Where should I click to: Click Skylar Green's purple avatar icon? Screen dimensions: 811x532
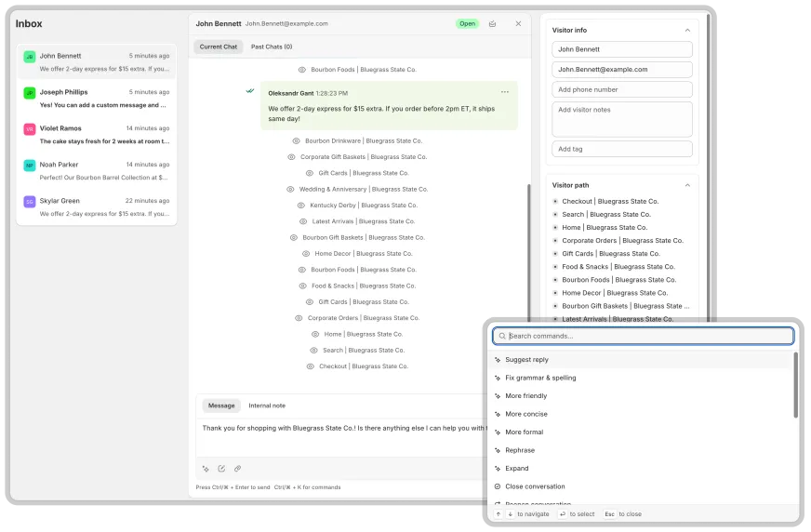tap(30, 201)
